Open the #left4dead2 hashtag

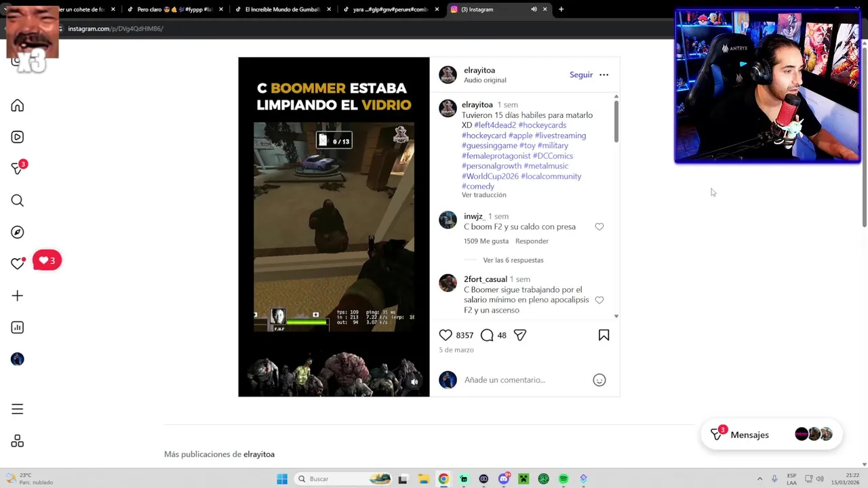click(495, 125)
